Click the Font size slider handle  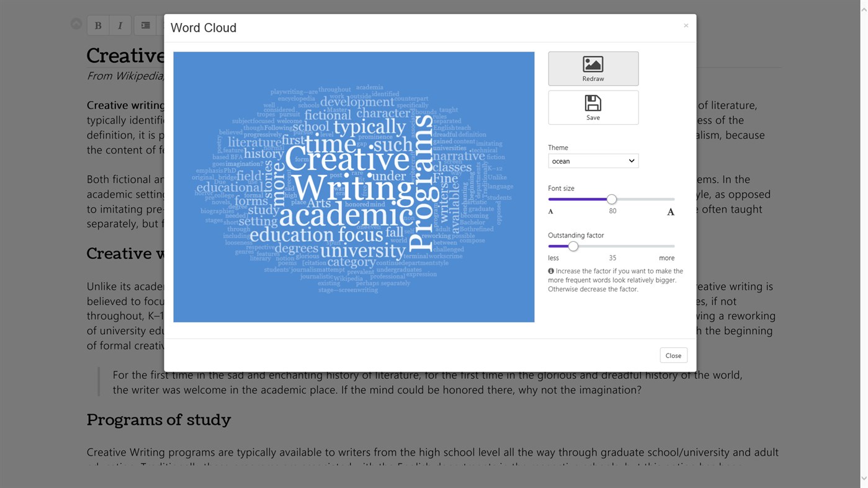612,199
